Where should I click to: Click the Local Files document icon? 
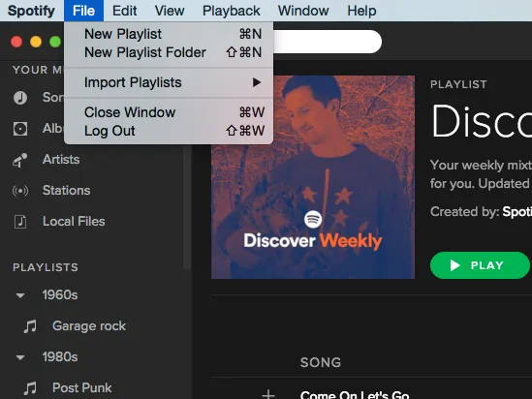[20, 222]
